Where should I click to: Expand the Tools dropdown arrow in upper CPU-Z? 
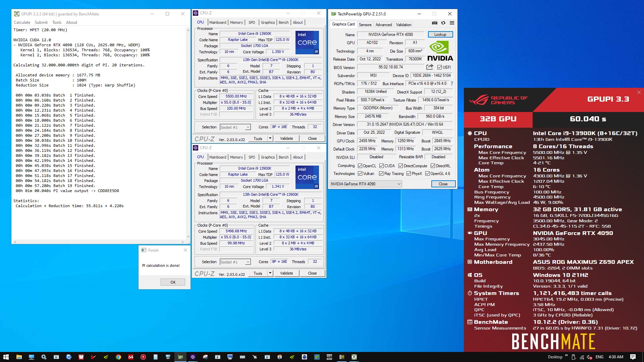click(x=270, y=138)
